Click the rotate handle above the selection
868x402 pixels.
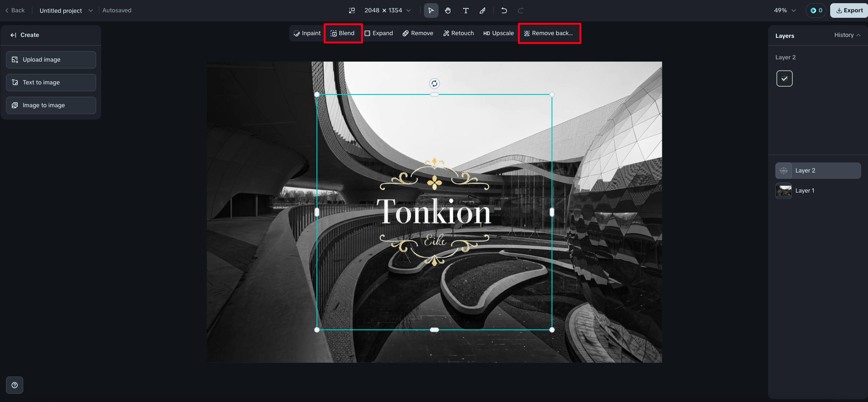coord(434,84)
